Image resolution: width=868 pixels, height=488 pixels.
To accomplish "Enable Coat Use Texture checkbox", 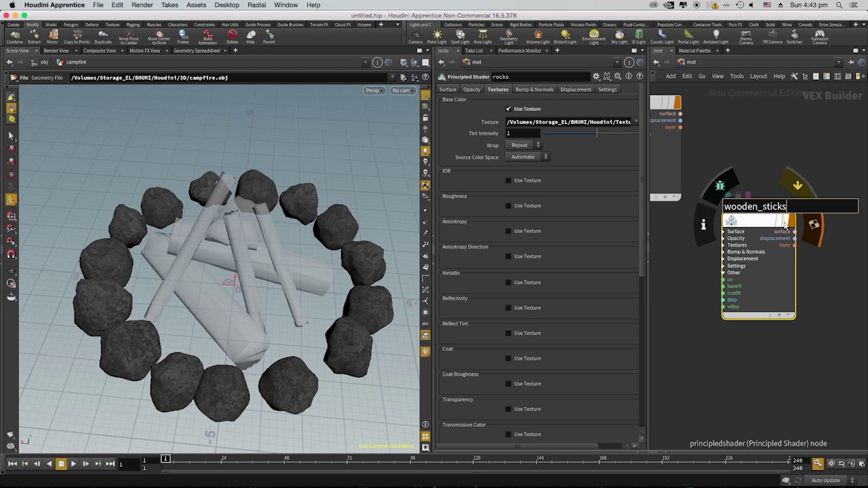I will (x=509, y=359).
